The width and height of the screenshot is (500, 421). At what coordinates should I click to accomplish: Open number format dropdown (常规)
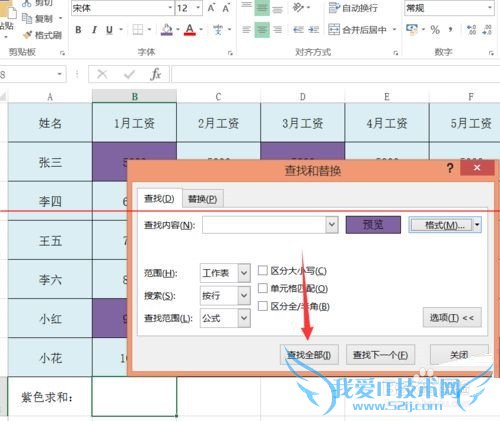point(490,8)
